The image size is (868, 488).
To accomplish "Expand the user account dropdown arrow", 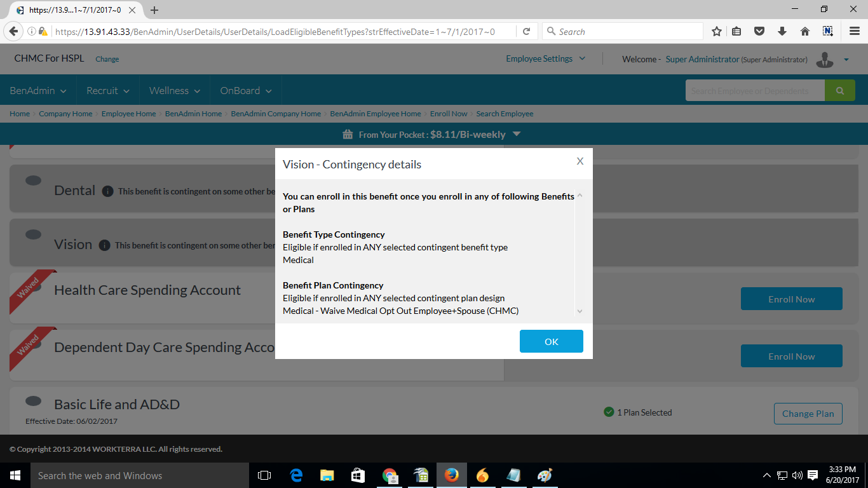I will tap(846, 60).
